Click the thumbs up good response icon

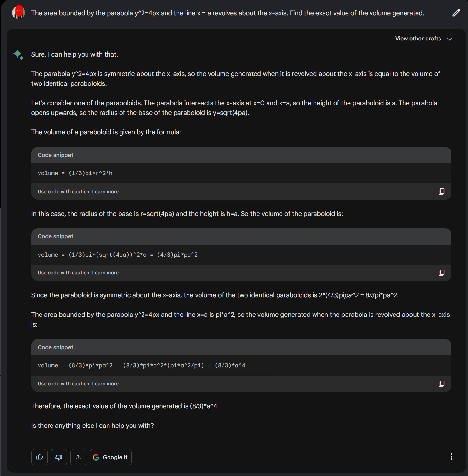[40, 457]
